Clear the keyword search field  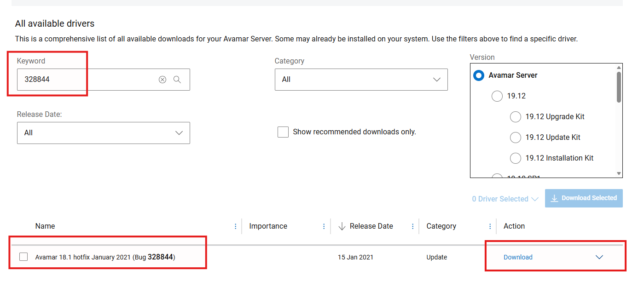point(162,80)
